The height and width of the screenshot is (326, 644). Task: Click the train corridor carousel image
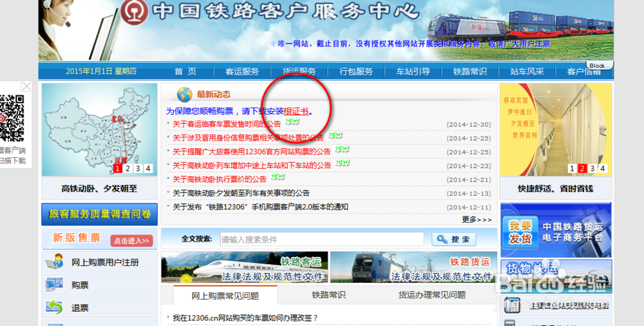click(556, 129)
